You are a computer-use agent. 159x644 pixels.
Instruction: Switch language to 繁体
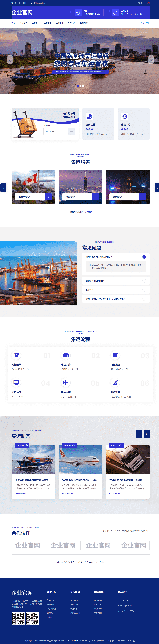coord(140,3)
